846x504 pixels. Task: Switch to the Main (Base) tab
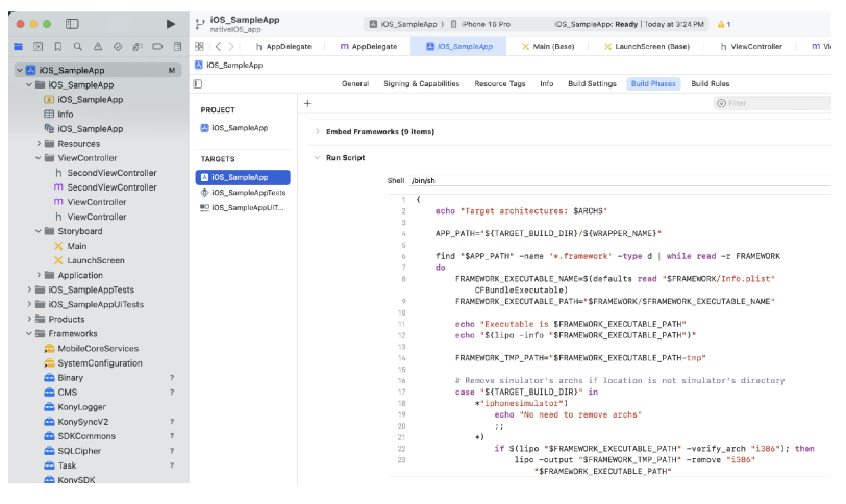pyautogui.click(x=548, y=46)
